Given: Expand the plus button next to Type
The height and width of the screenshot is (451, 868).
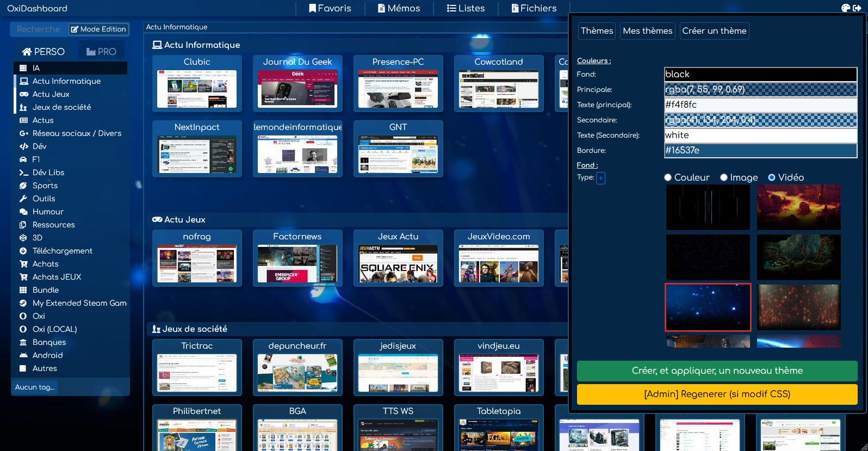Looking at the screenshot, I should click(601, 178).
